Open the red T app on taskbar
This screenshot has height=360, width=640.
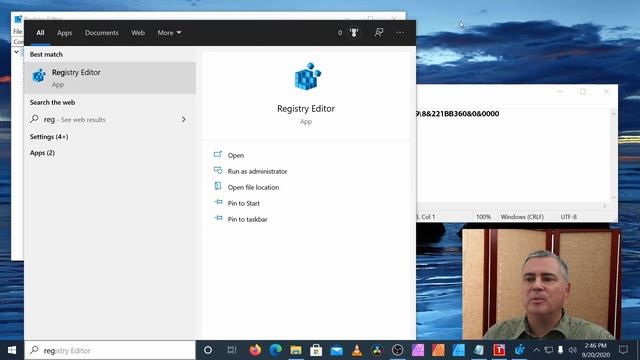tap(499, 350)
